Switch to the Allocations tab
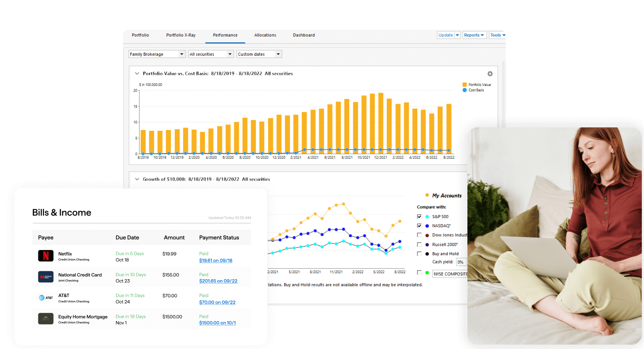The height and width of the screenshot is (349, 644). pos(265,35)
